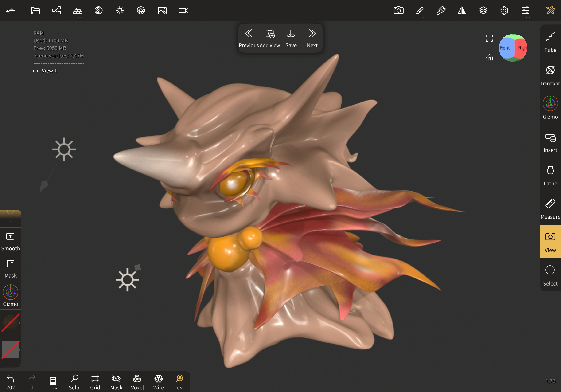Viewport: 561px width, 392px height.
Task: Select the upper light sun gizmo
Action: 64,149
